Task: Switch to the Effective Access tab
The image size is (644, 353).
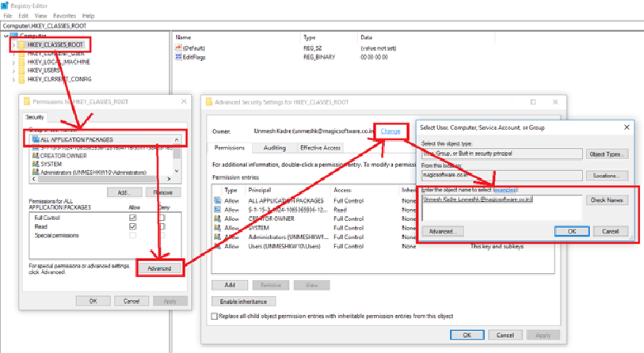Action: 320,148
